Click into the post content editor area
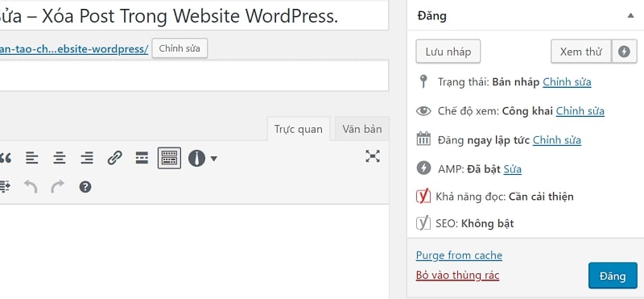Screen dimensions: 644x299 (194, 251)
